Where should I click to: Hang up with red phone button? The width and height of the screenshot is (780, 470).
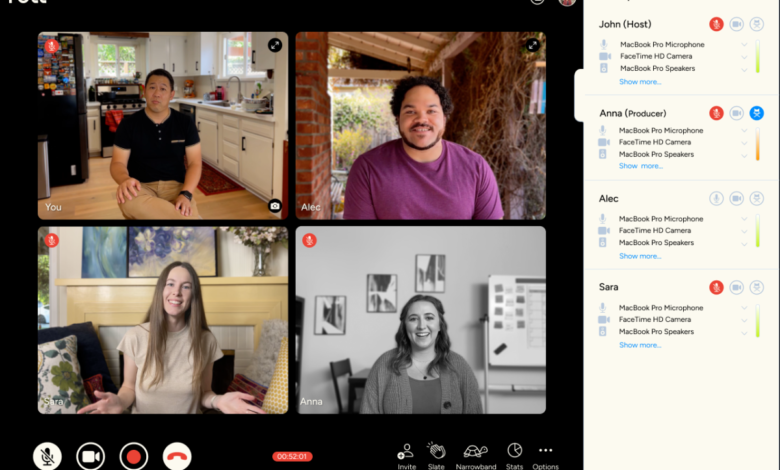177,456
